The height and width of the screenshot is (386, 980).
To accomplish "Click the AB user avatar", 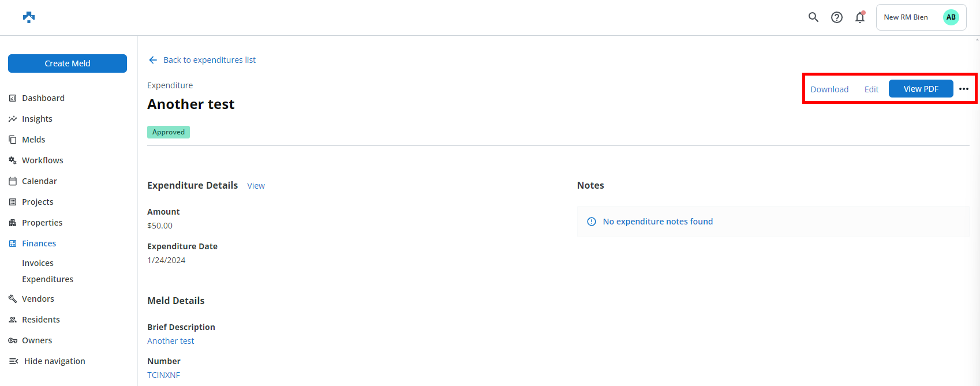I will (x=951, y=17).
